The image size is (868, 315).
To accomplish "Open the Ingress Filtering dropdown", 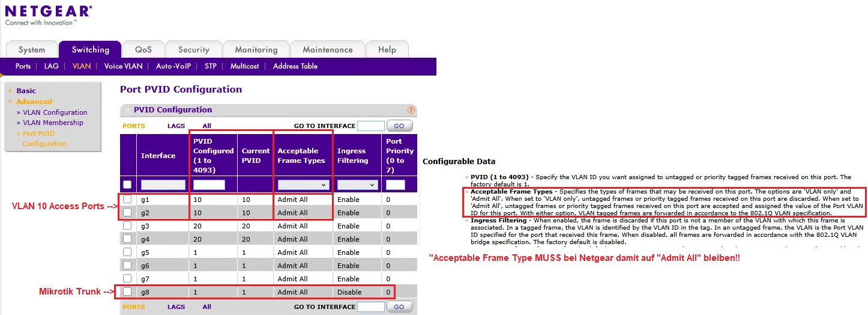I will 357,185.
